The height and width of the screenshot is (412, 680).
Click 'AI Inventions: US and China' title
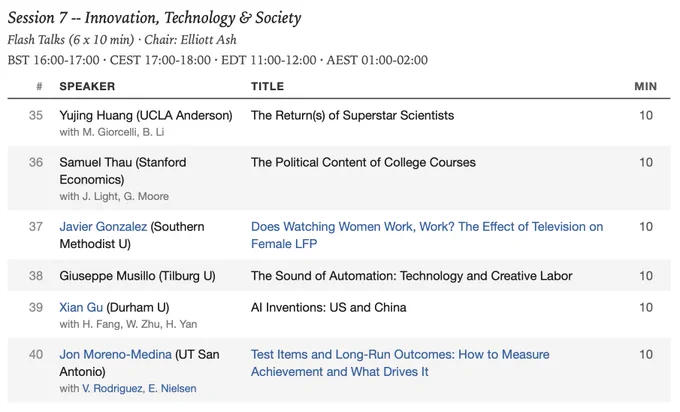click(328, 307)
